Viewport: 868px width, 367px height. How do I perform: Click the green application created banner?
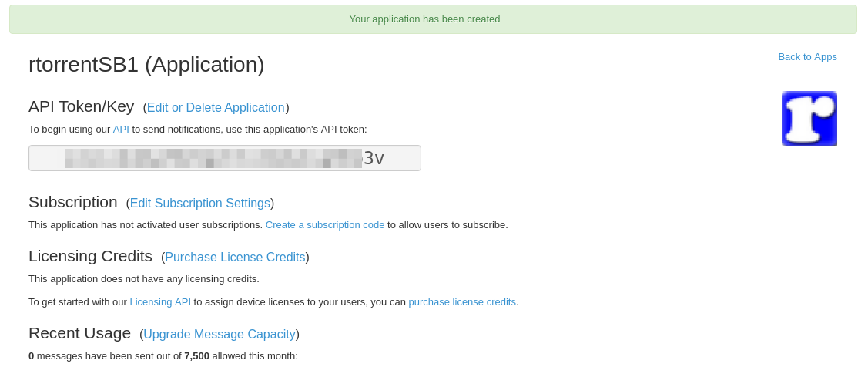tap(433, 19)
